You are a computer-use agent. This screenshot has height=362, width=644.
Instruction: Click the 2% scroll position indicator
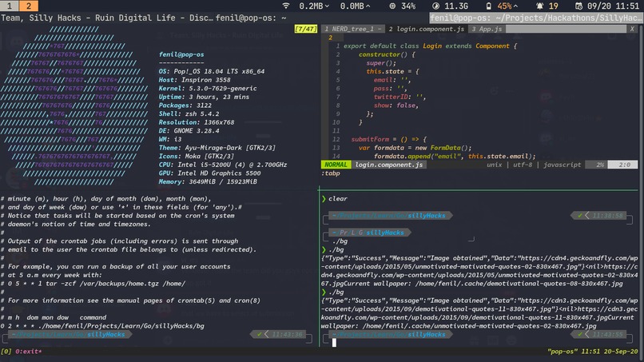click(x=600, y=165)
